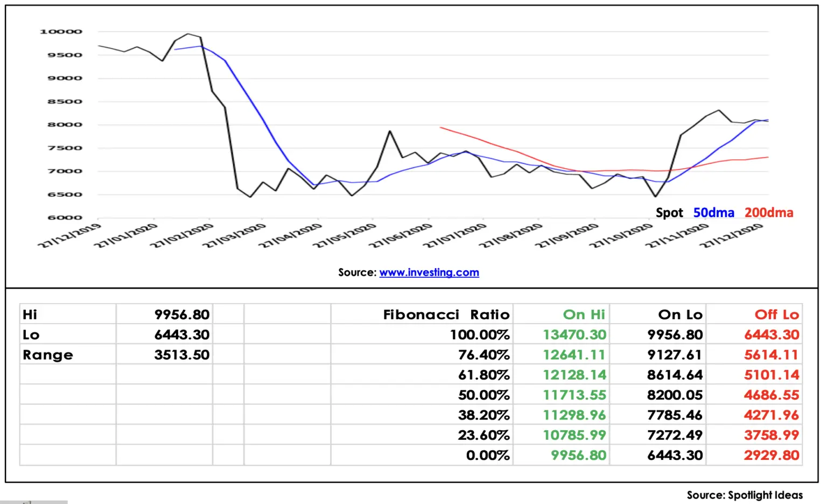Click the 10000 y-axis label
Screen dimensions: 827x504
coord(61,32)
